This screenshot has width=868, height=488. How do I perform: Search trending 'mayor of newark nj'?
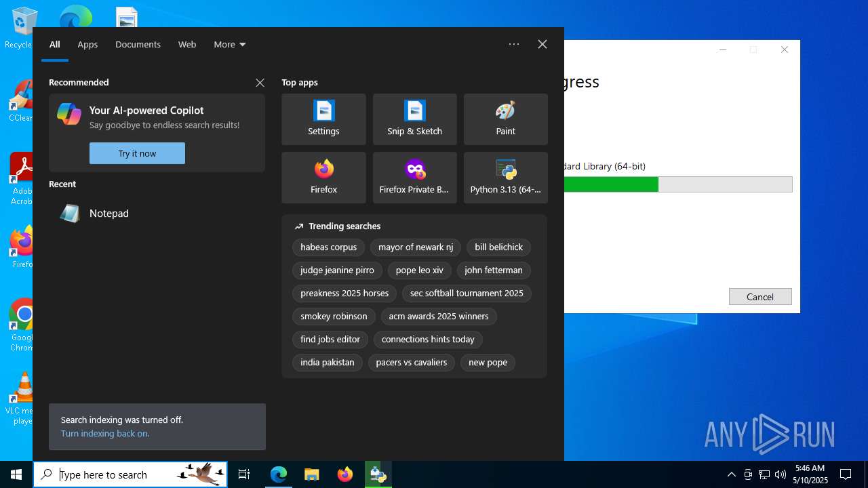416,247
